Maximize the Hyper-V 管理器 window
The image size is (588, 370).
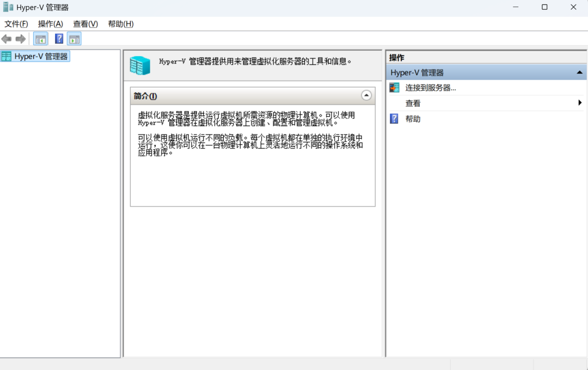pyautogui.click(x=544, y=7)
